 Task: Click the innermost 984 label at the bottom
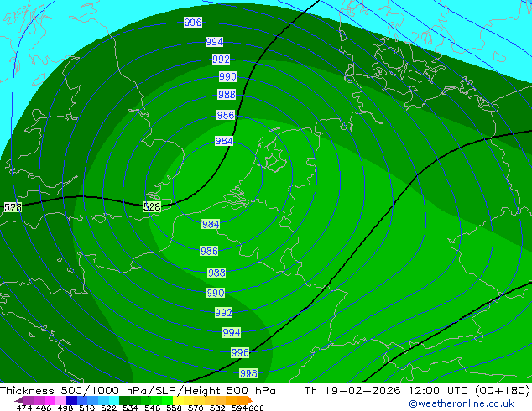tap(211, 224)
